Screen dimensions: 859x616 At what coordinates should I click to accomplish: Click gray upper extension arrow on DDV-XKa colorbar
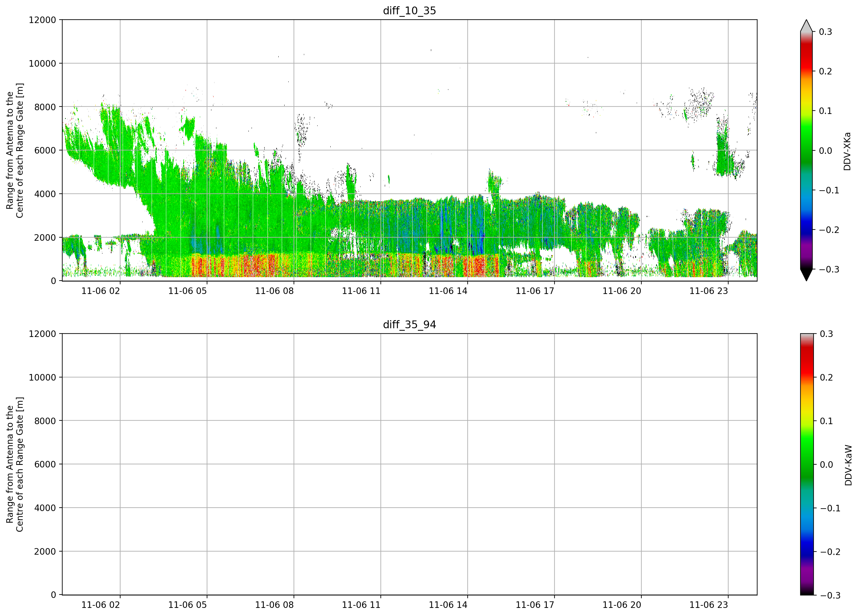click(806, 26)
